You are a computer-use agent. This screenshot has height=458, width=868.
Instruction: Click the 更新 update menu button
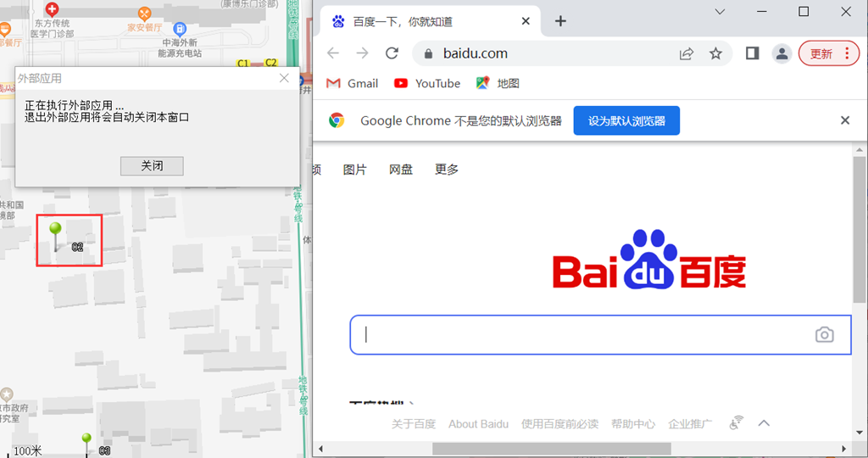(x=828, y=53)
